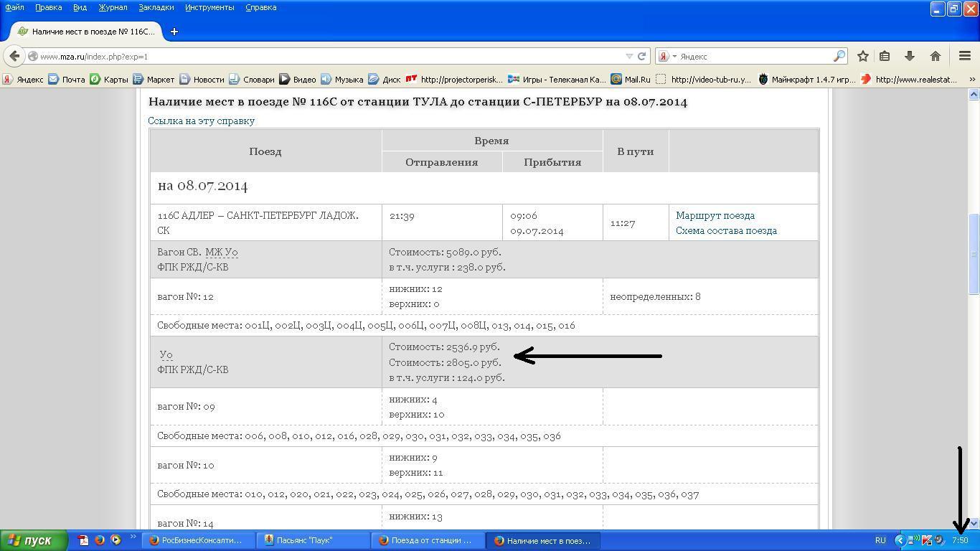Image resolution: width=980 pixels, height=551 pixels.
Task: Click the search magnifier icon
Action: (x=839, y=56)
